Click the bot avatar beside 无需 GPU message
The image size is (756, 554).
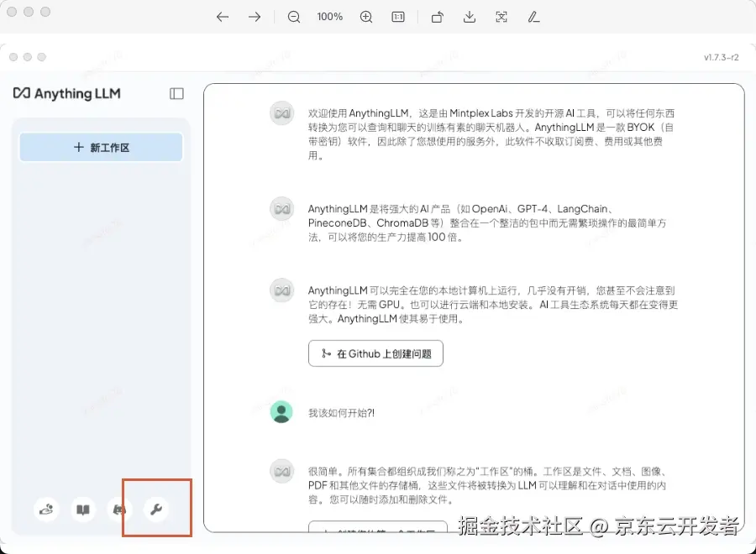[x=281, y=290]
